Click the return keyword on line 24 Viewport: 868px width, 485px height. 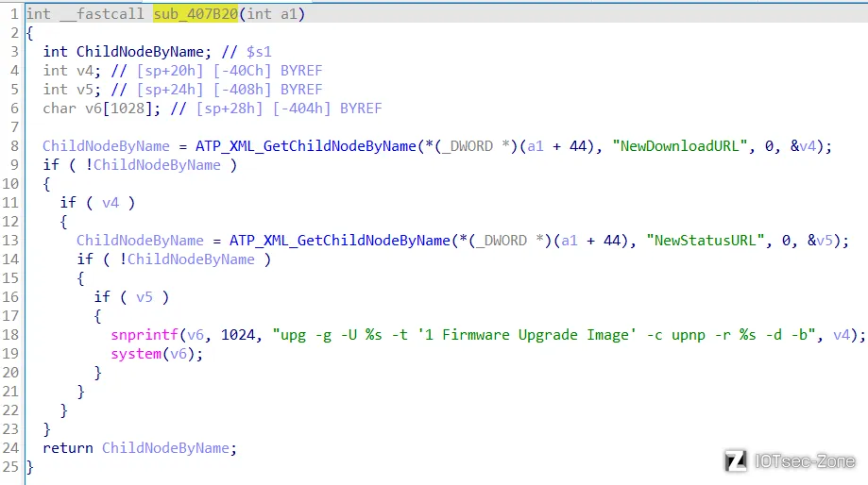[68, 448]
